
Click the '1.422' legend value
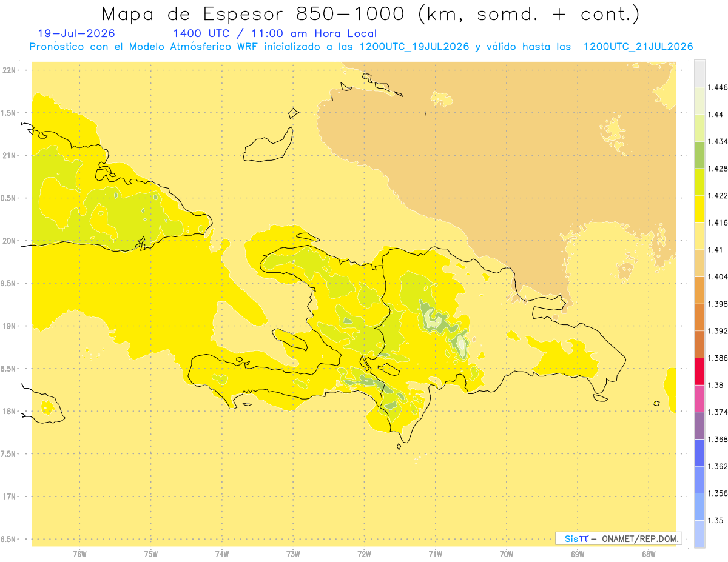click(x=718, y=195)
